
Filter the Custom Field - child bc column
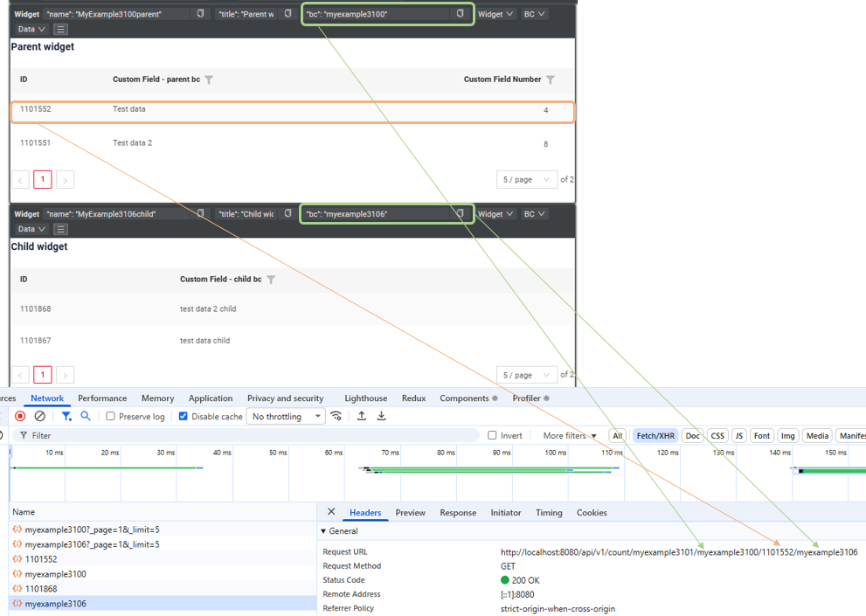[x=271, y=280]
